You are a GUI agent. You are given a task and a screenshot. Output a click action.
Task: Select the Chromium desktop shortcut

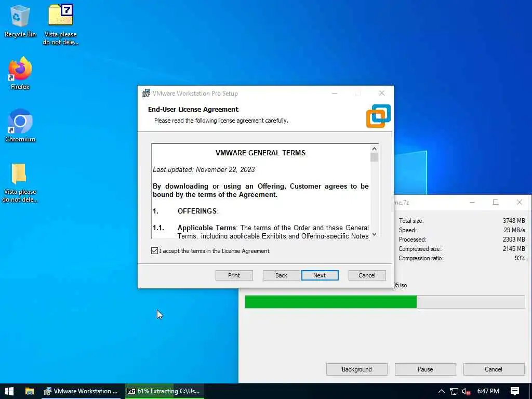[x=20, y=126]
